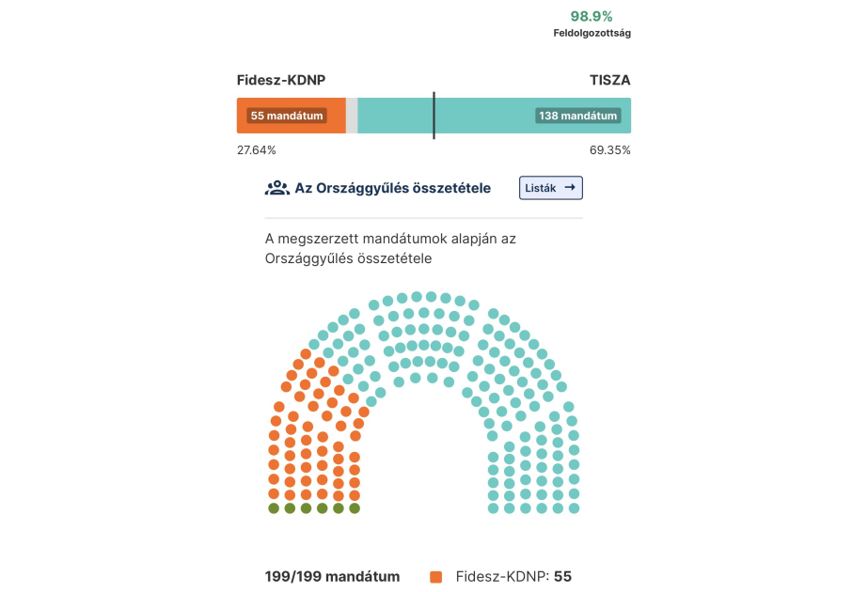Click the TISZA party name above the bar
The image size is (868, 592).
(609, 80)
